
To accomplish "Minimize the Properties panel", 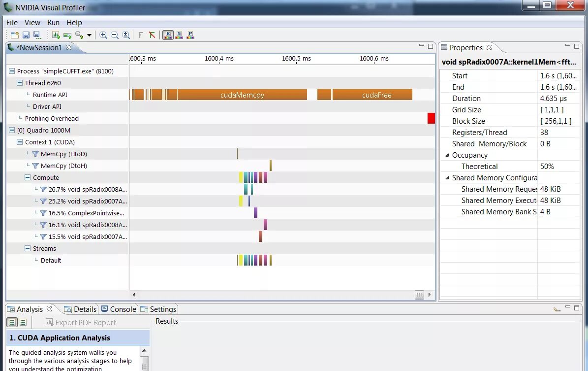I will click(568, 45).
